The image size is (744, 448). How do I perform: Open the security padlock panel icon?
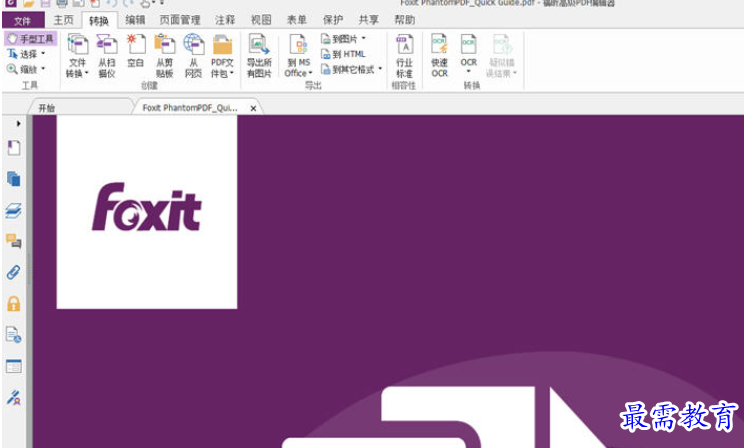tap(14, 304)
